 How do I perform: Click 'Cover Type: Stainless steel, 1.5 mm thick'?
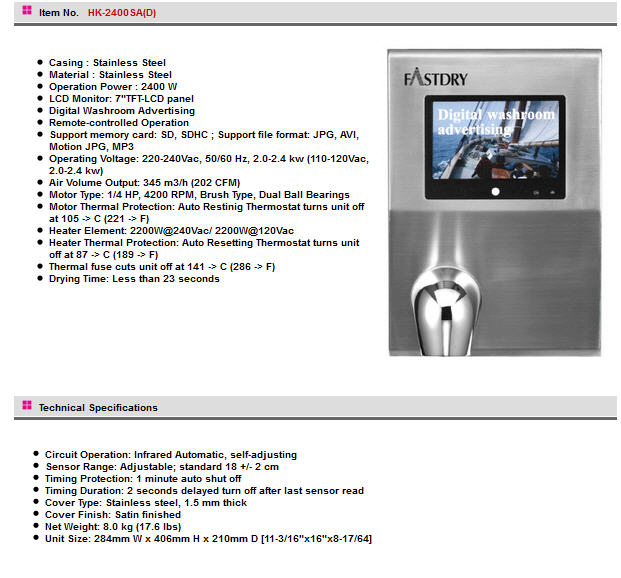pyautogui.click(x=146, y=502)
